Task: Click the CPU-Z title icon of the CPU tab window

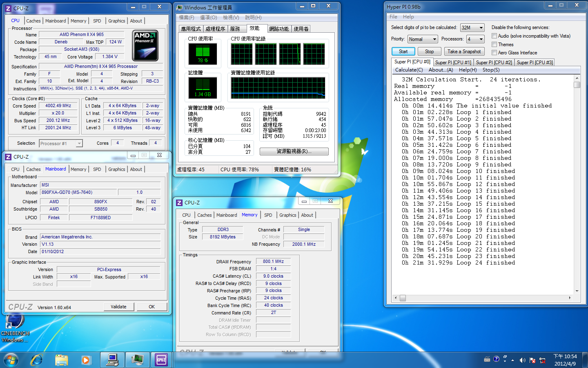Action: tap(8, 8)
